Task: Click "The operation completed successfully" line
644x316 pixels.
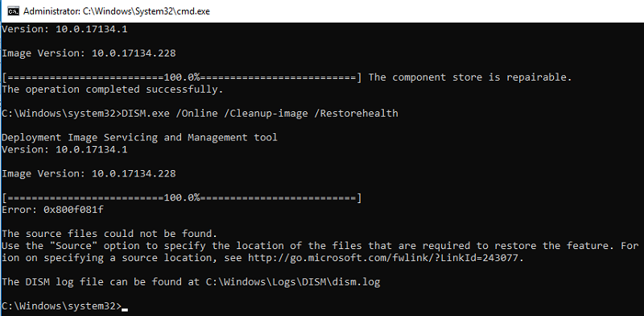Action: tap(113, 89)
